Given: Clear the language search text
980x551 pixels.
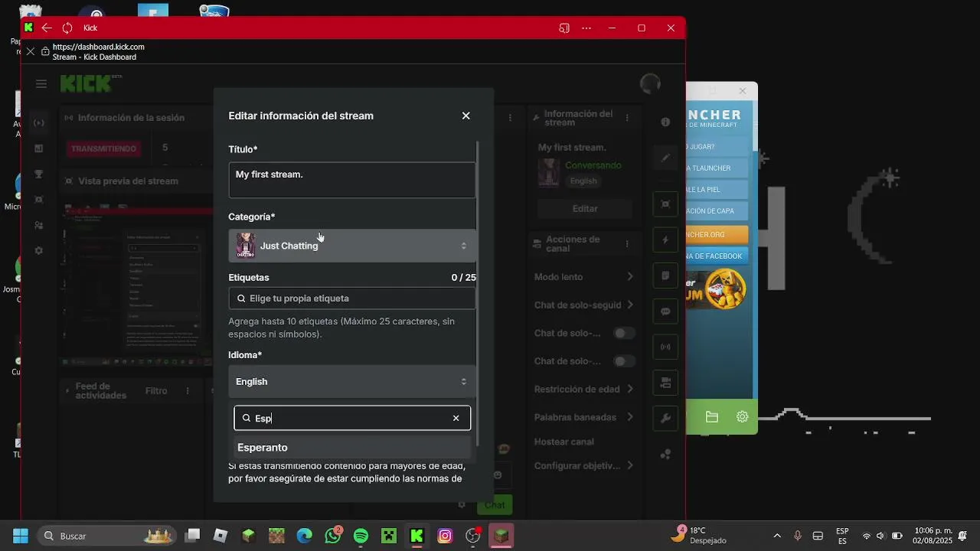Looking at the screenshot, I should pos(456,418).
